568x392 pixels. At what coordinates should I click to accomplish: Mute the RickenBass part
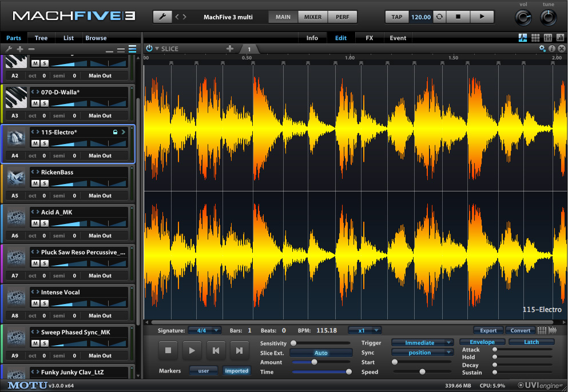point(35,183)
